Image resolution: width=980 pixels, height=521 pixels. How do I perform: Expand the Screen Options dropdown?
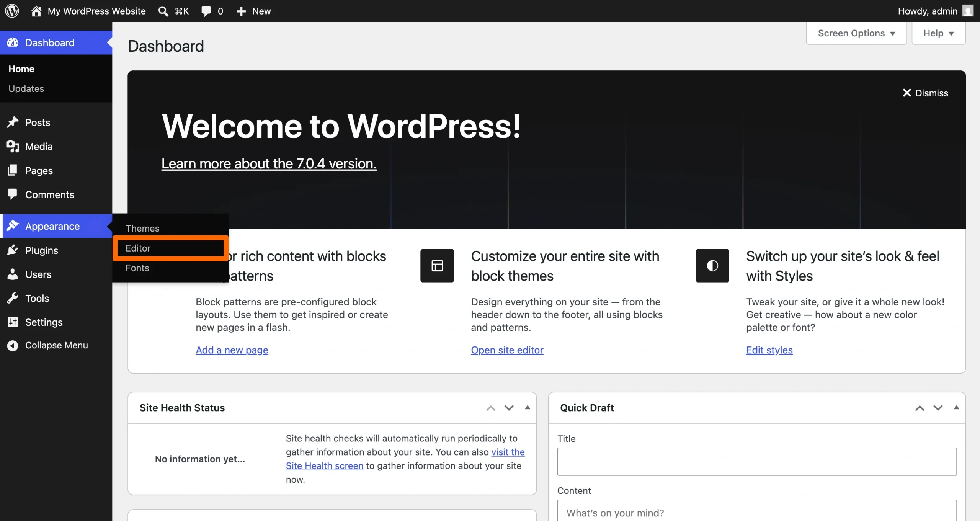856,33
